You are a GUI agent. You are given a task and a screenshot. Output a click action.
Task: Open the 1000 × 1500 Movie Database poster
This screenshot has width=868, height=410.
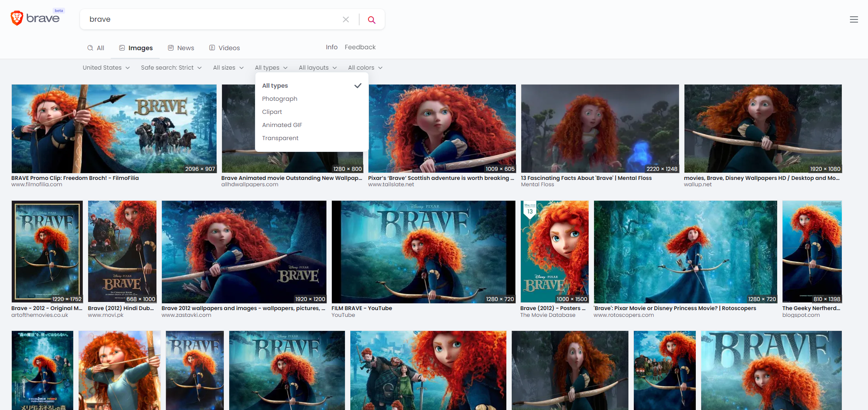click(555, 252)
